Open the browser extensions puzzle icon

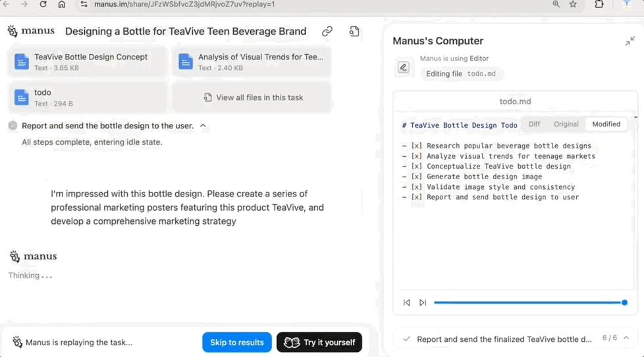coord(599,4)
